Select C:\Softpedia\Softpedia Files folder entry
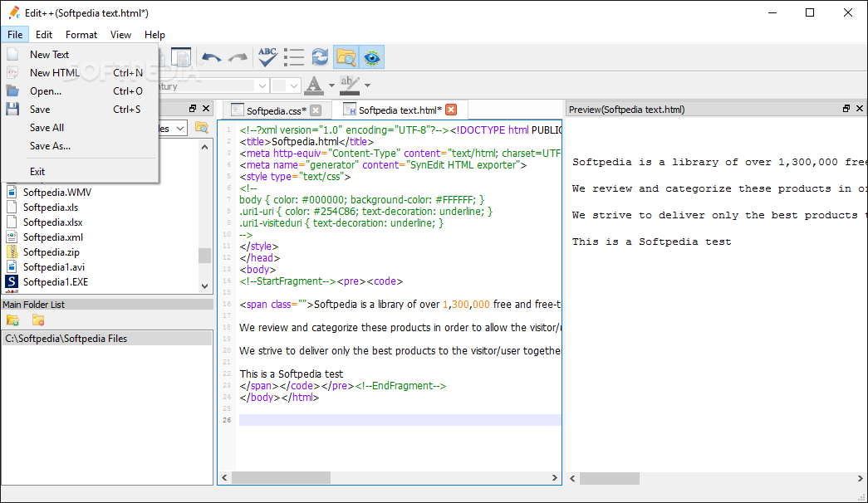This screenshot has width=868, height=503. pyautogui.click(x=107, y=338)
